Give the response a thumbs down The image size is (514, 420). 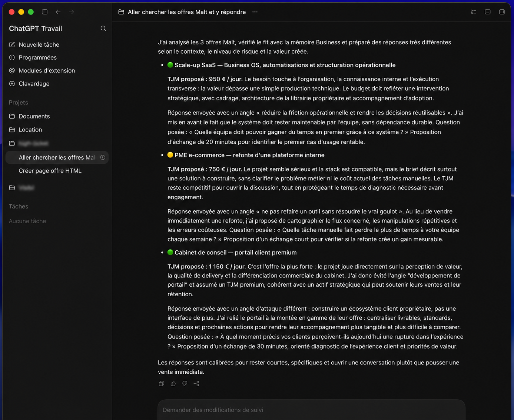(x=185, y=384)
